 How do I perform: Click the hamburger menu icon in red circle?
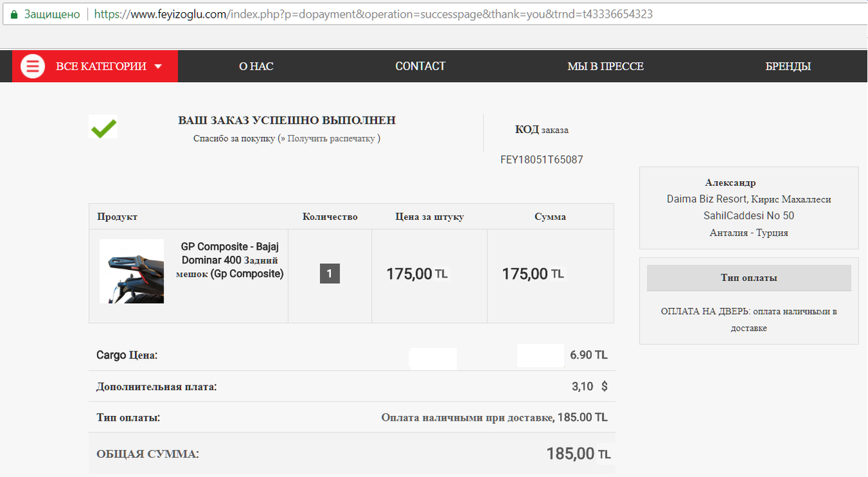point(33,66)
